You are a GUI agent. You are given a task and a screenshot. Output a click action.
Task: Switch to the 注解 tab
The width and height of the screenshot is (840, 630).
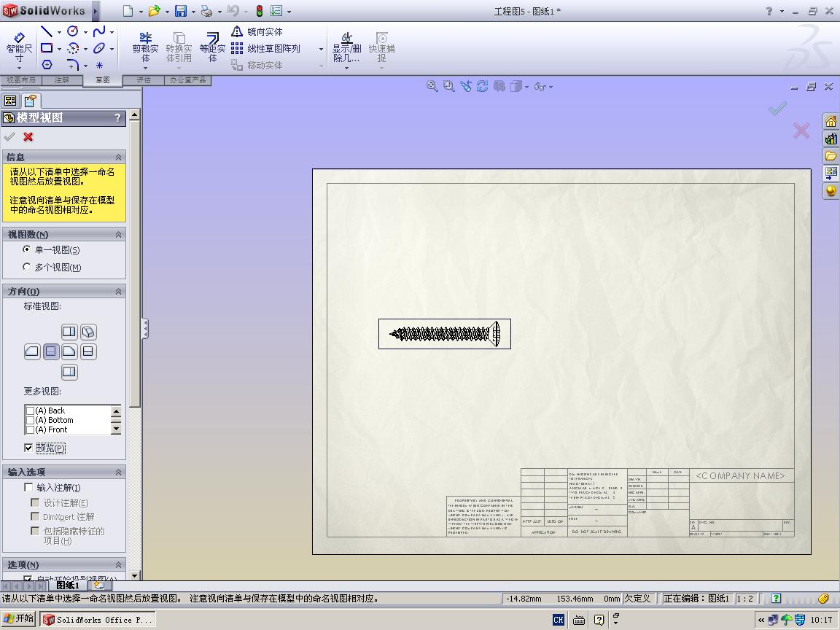[x=62, y=79]
